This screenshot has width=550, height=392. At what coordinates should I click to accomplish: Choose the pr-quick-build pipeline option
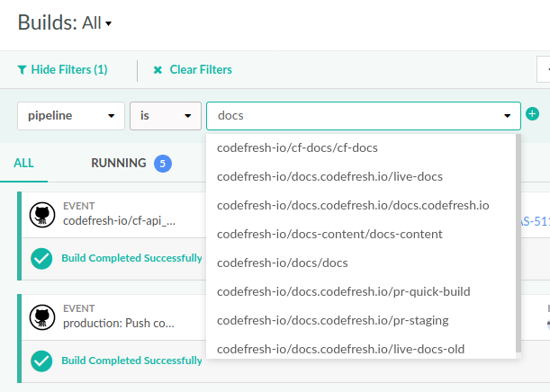click(343, 291)
